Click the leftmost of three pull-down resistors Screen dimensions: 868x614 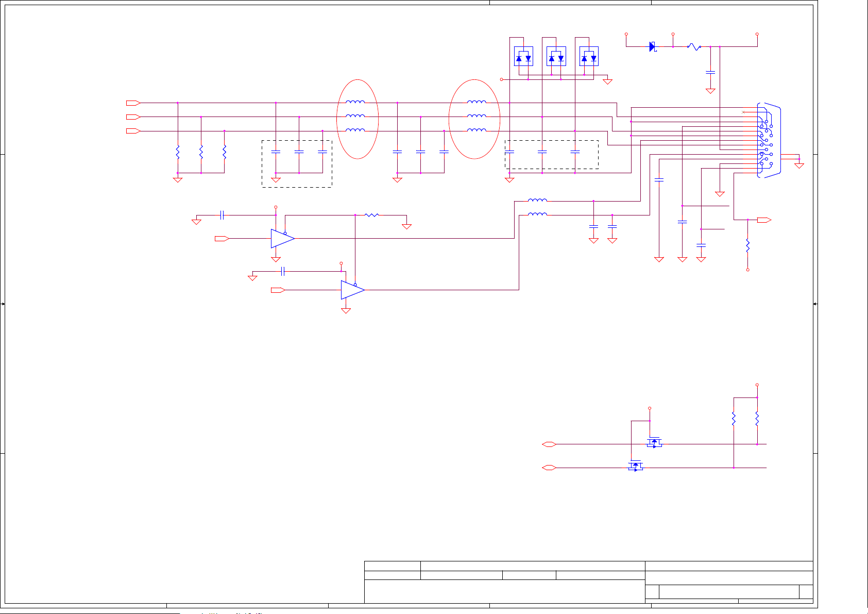(x=178, y=152)
